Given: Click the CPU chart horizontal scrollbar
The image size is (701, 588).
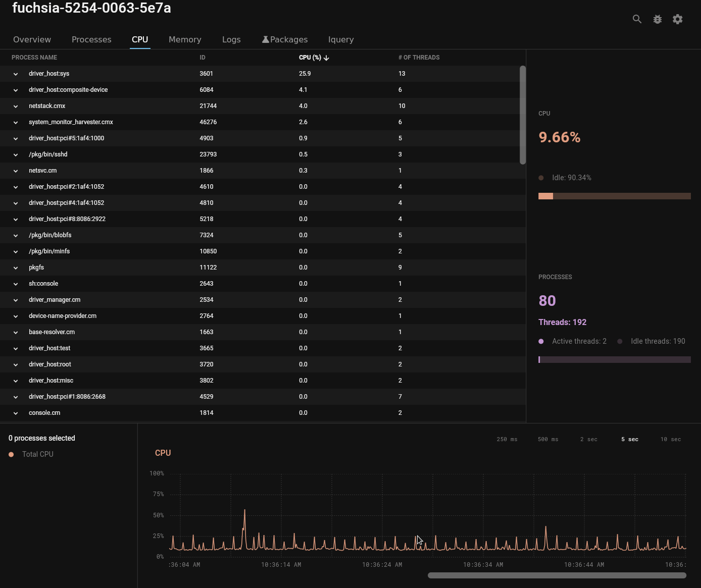Looking at the screenshot, I should (x=557, y=575).
